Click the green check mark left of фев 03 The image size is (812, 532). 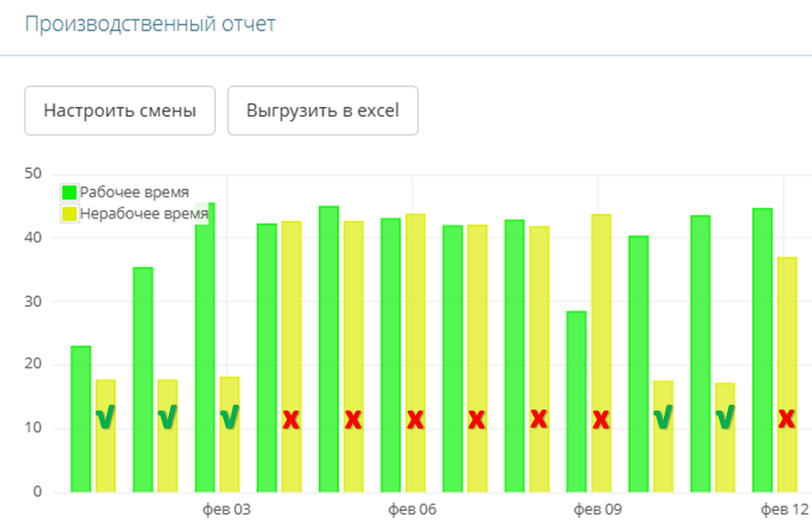[x=230, y=418]
